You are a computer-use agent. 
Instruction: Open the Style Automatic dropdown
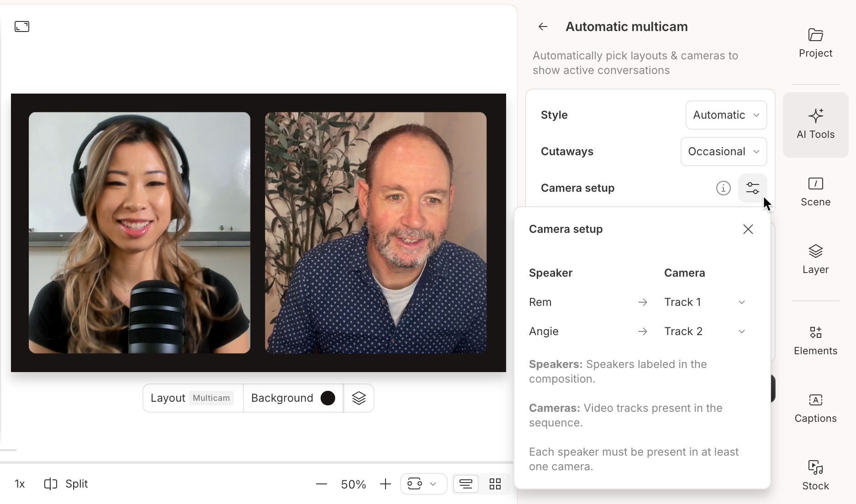(726, 115)
